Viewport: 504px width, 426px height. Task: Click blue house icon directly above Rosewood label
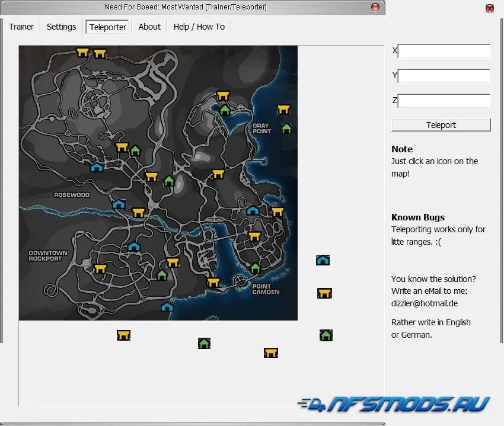tap(97, 167)
